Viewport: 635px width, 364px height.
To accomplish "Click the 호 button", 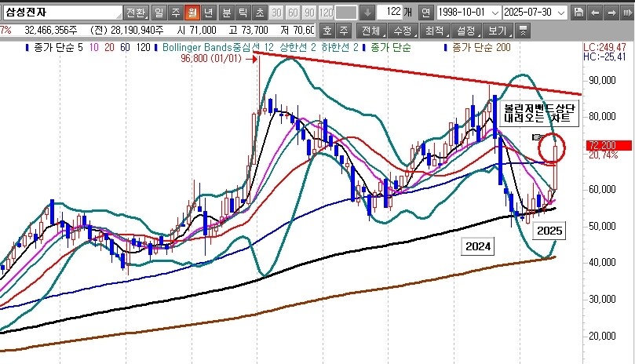I will (x=327, y=31).
